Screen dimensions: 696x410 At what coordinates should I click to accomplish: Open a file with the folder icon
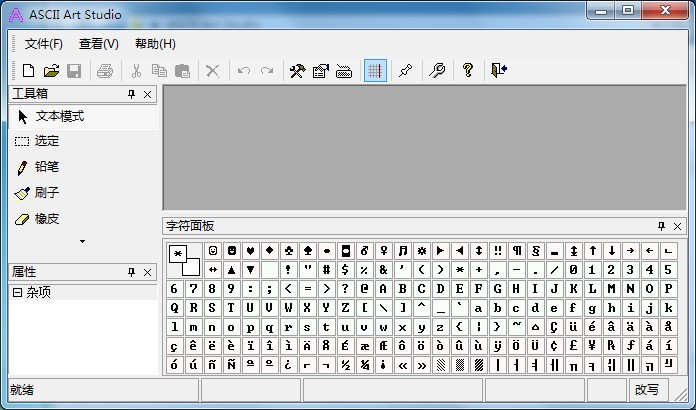[x=51, y=71]
